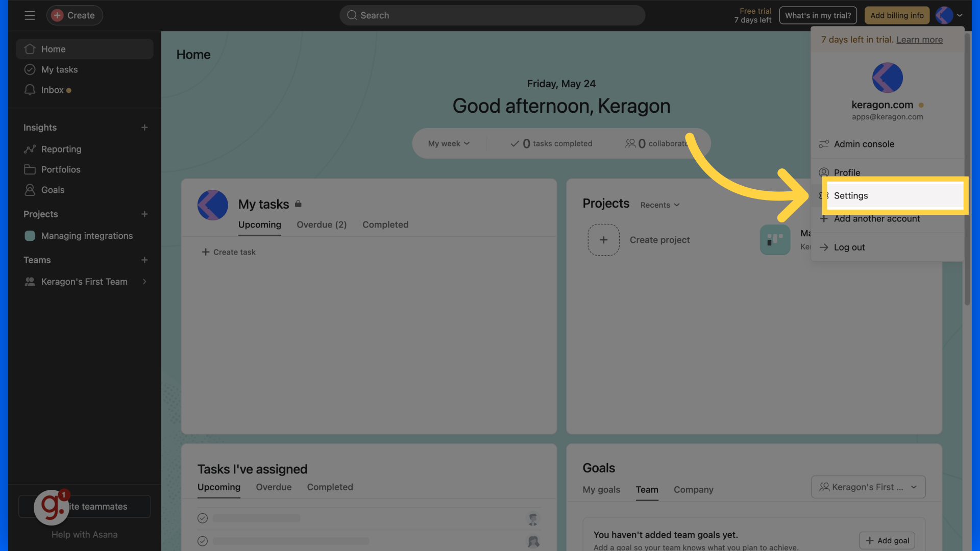Click the Log out arrow icon

[823, 247]
